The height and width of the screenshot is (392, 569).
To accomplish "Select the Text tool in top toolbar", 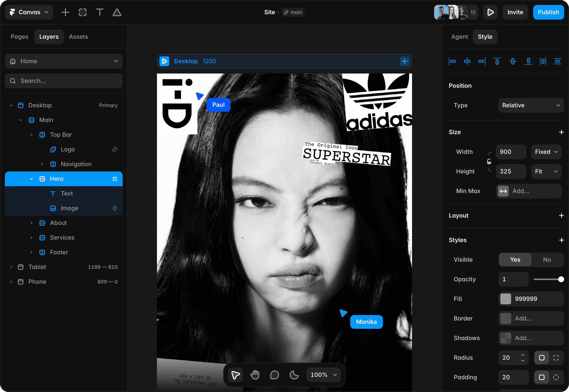I will tap(100, 12).
